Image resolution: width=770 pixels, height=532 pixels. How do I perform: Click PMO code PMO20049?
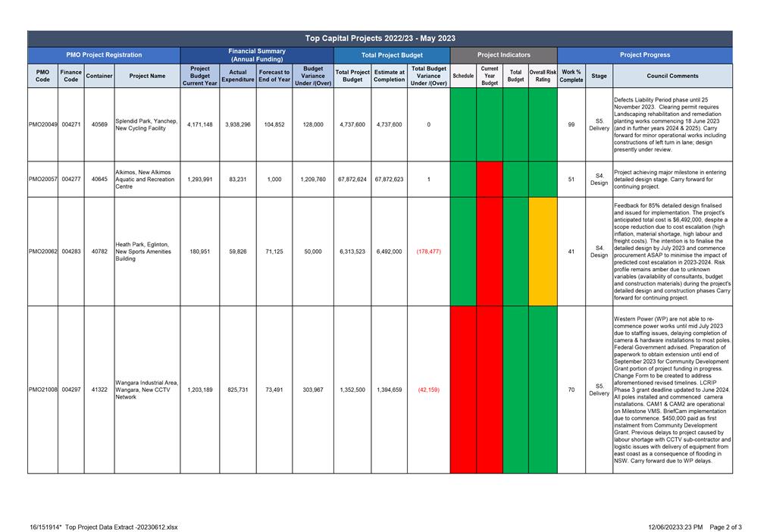pos(42,125)
